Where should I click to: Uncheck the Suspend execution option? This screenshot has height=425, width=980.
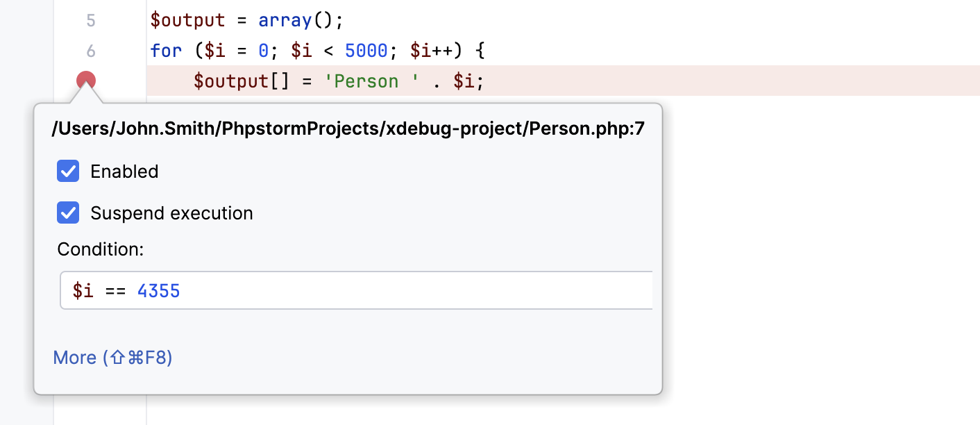pyautogui.click(x=68, y=213)
